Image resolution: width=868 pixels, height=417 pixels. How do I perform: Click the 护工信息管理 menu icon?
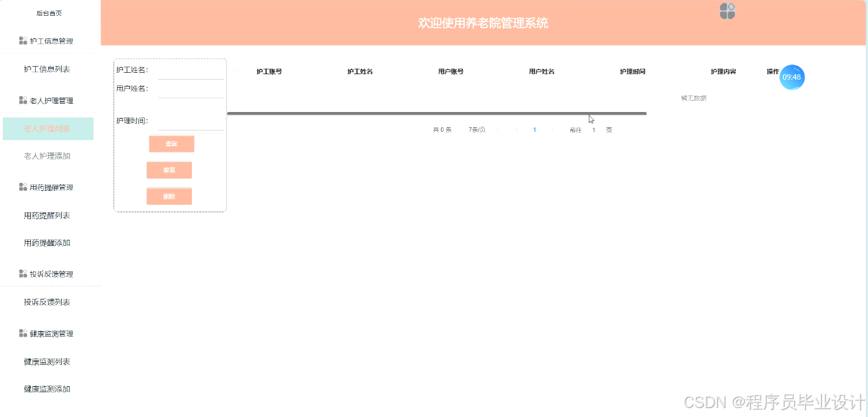pyautogui.click(x=23, y=41)
